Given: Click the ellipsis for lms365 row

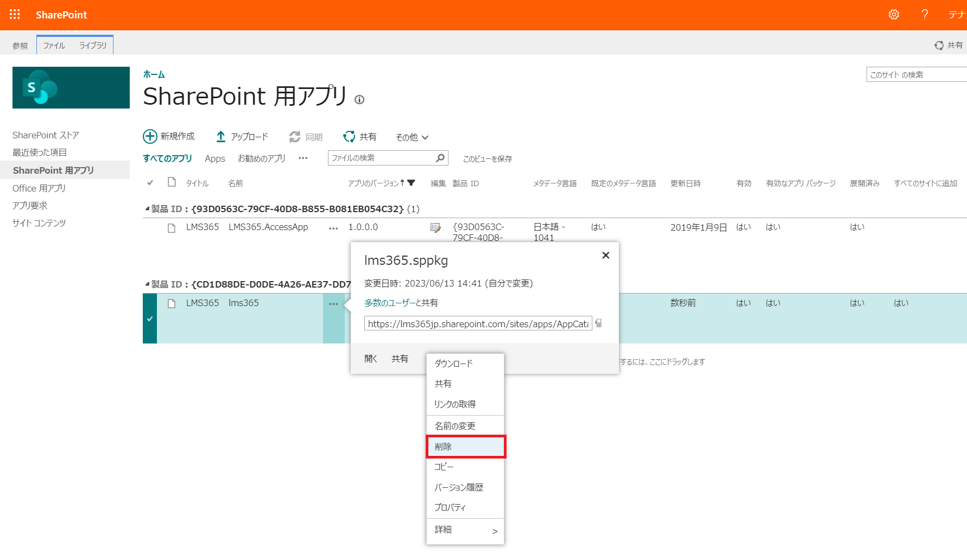Looking at the screenshot, I should (x=333, y=304).
